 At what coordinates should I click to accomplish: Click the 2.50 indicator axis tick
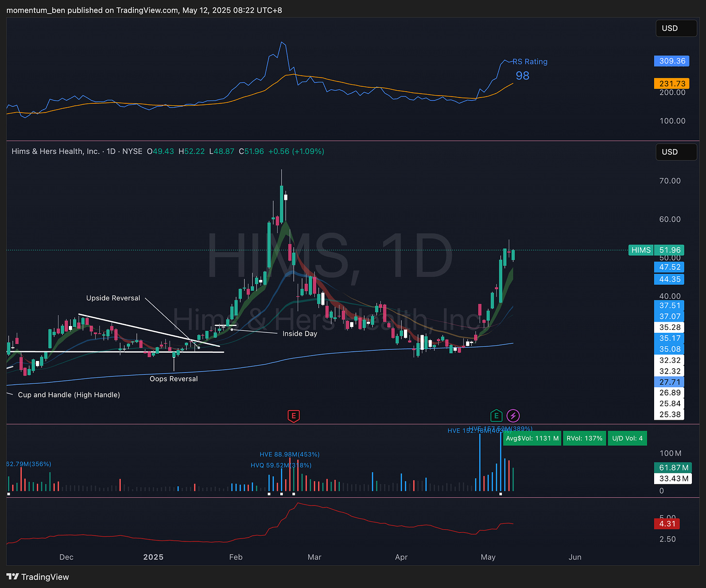click(668, 539)
